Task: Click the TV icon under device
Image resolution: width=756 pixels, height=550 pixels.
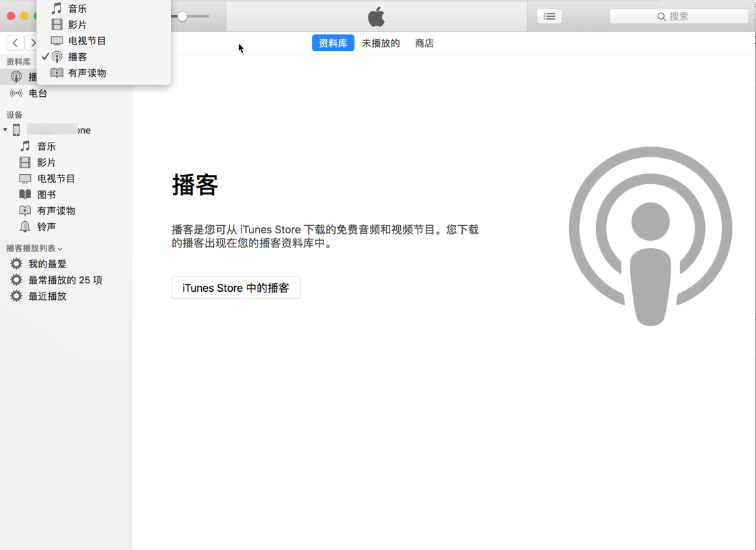Action: 25,178
